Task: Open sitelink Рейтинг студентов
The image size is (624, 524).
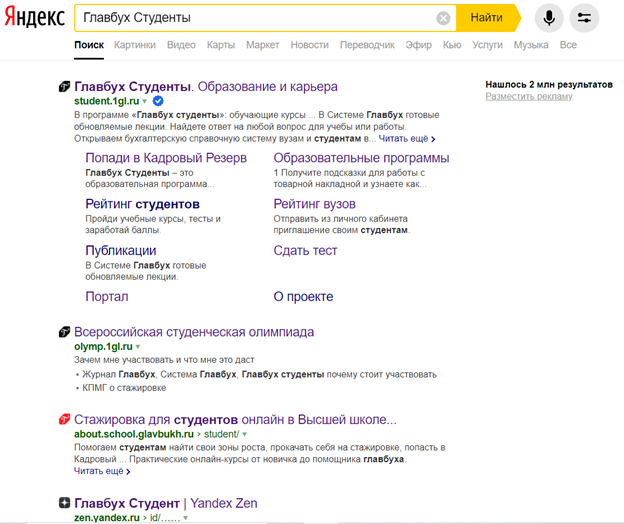Action: [x=142, y=204]
